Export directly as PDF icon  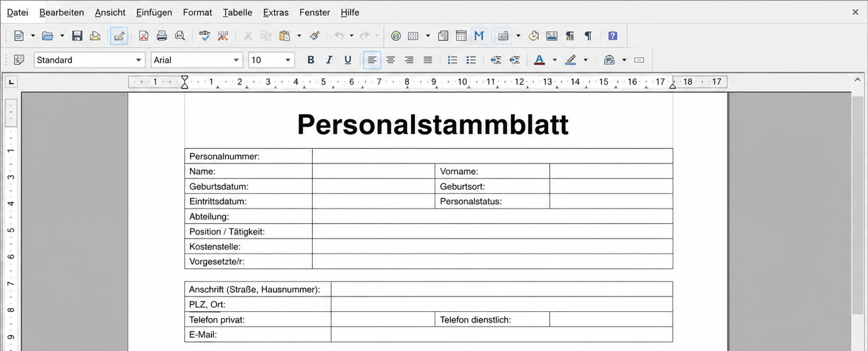[x=144, y=36]
